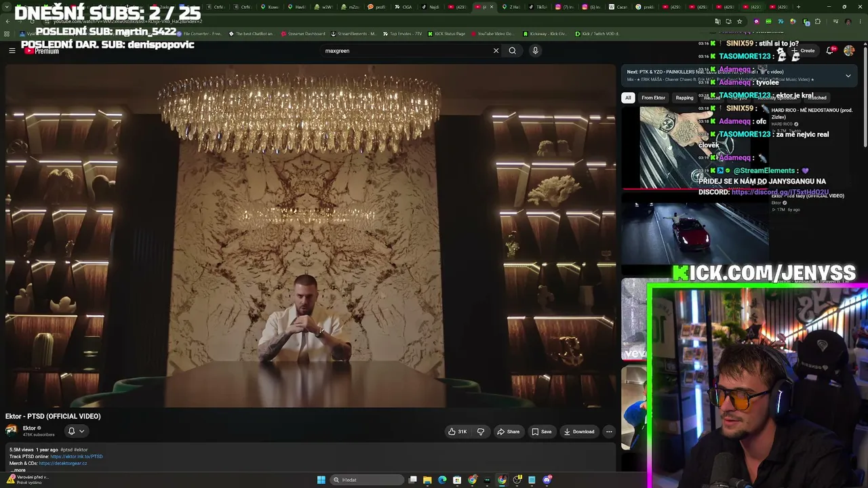The image size is (868, 488).
Task: Select the All filter chip
Action: [x=628, y=98]
